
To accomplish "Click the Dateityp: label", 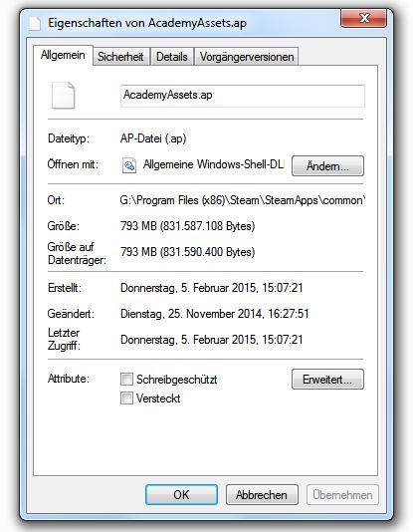I will coord(69,138).
